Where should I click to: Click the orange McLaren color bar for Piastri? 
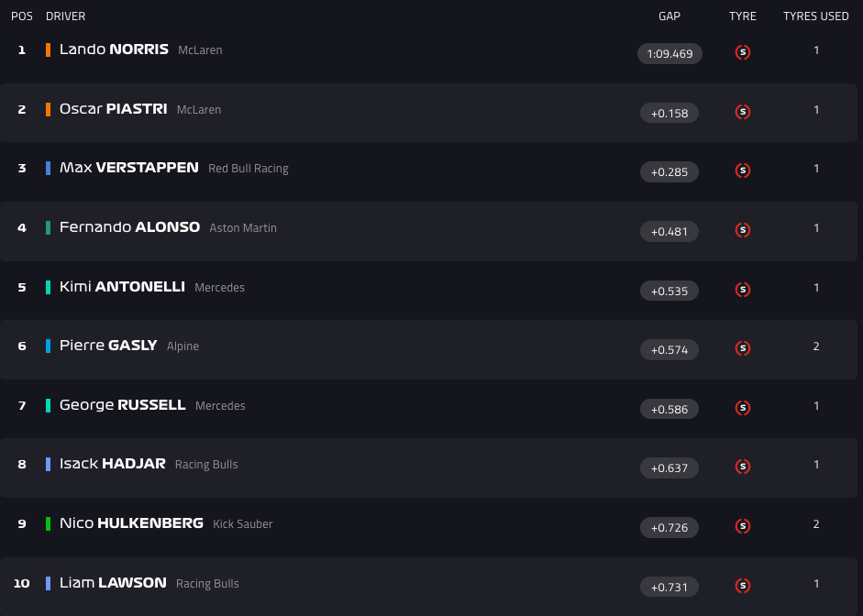pos(49,109)
